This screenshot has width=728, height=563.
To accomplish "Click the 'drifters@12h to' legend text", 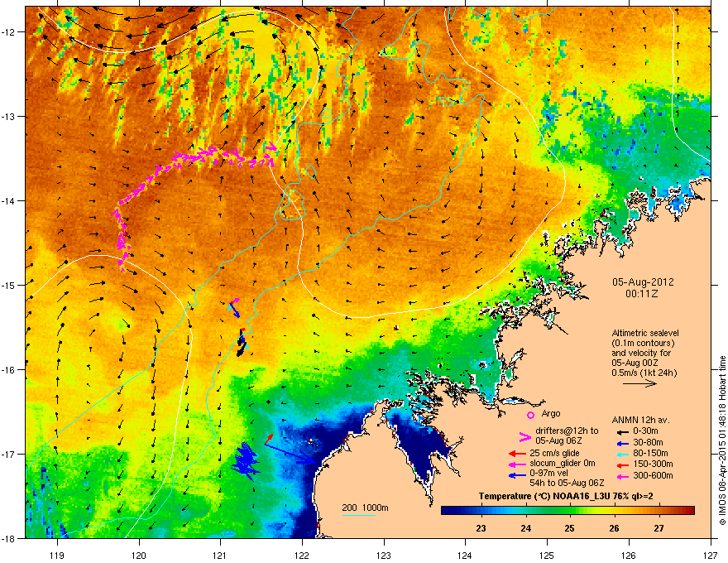I will [567, 431].
